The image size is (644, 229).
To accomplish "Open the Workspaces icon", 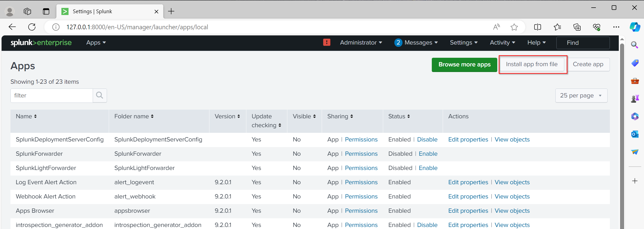I will tap(27, 11).
